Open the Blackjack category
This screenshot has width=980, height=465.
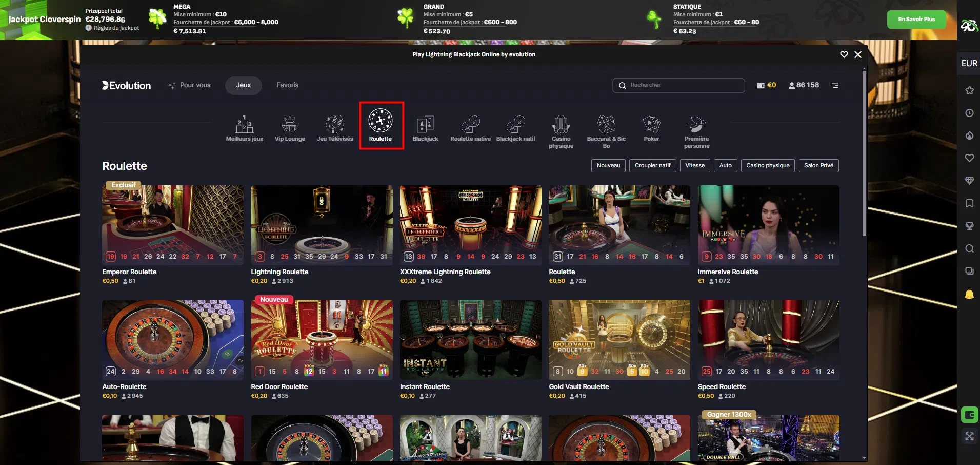(x=426, y=128)
